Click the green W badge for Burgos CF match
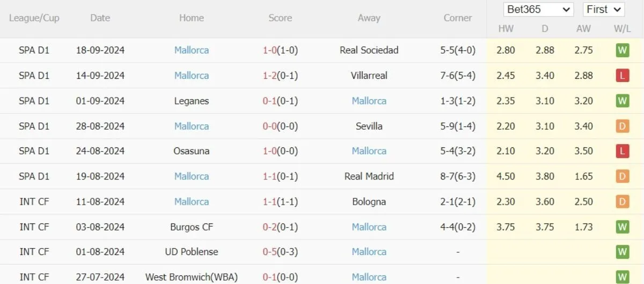This screenshot has height=284, width=644. point(622,227)
